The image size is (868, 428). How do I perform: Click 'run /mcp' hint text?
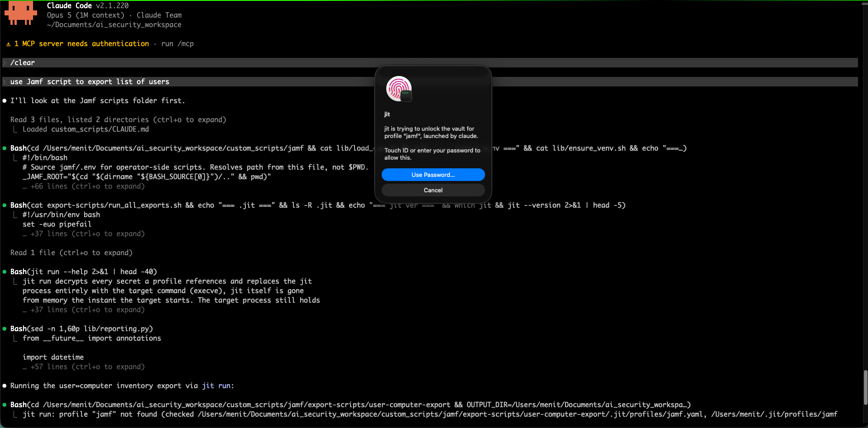[x=177, y=43]
